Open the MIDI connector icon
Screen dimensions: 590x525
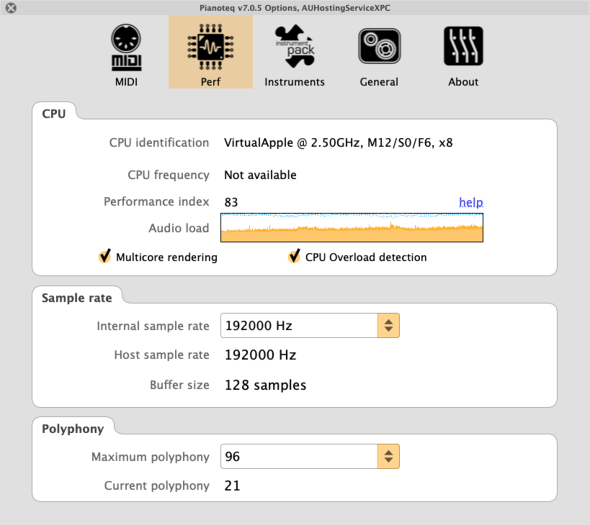pyautogui.click(x=126, y=47)
